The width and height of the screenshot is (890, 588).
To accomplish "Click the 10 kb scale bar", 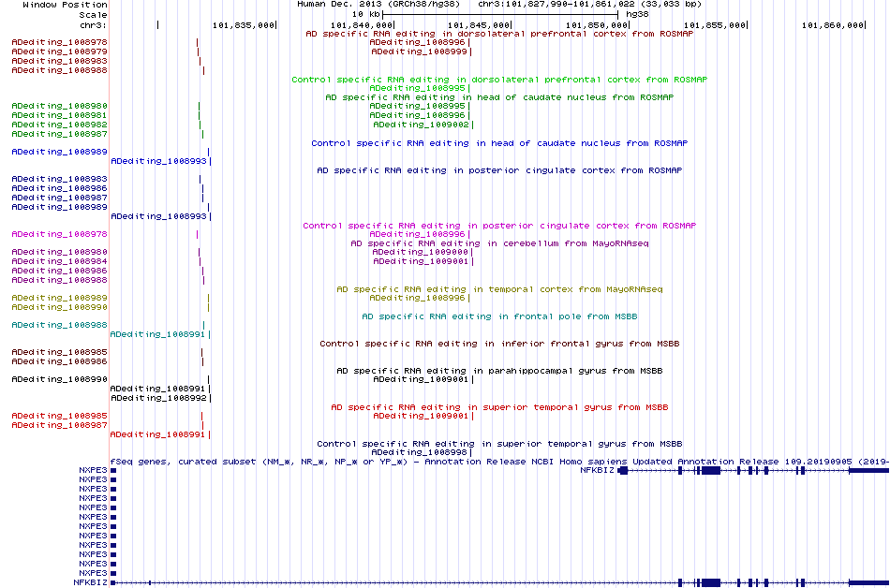I will coord(500,14).
